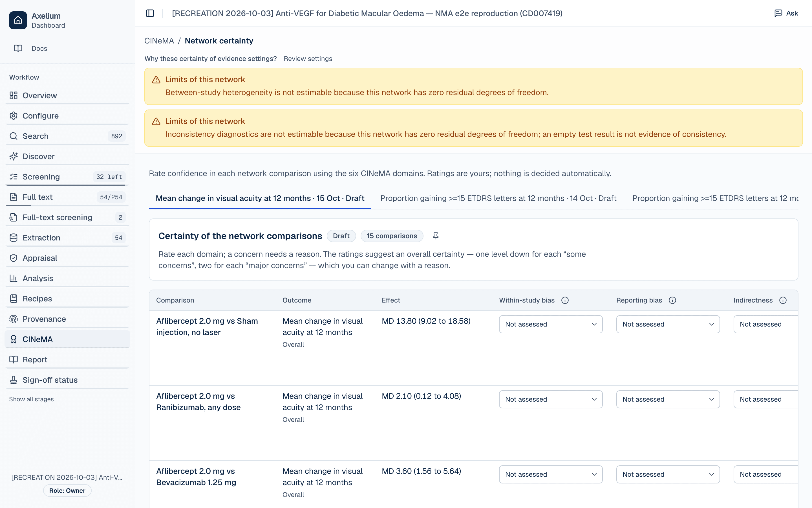Click the MD 3.60 (1.56 to 5.64) effect
This screenshot has width=812, height=508.
coord(422,471)
